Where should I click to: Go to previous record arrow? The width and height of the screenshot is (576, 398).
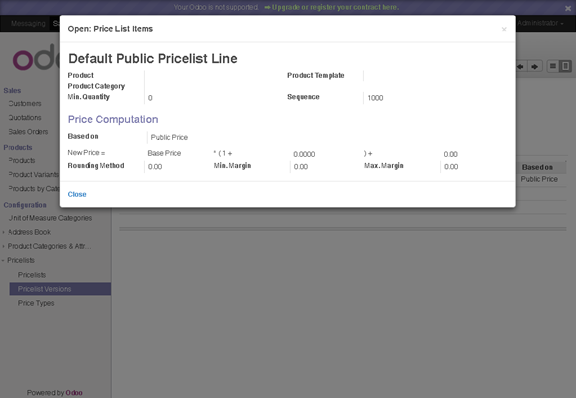pos(521,67)
